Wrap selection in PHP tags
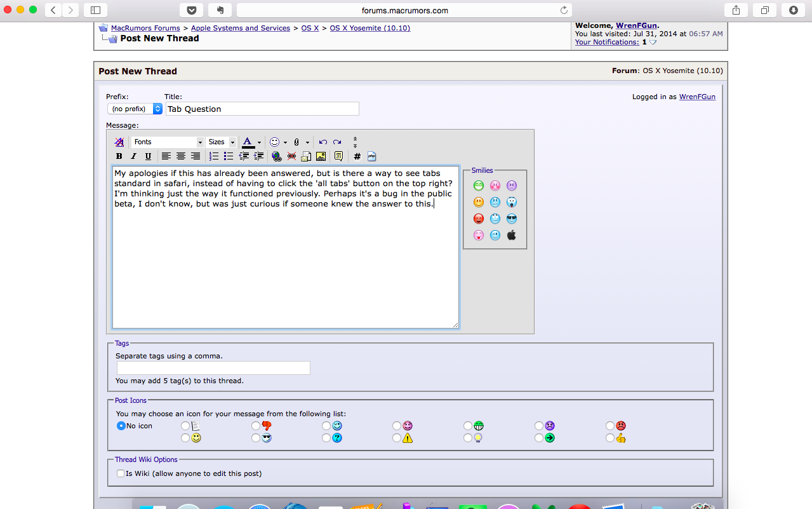Viewport: 812px width, 509px height. pos(372,156)
